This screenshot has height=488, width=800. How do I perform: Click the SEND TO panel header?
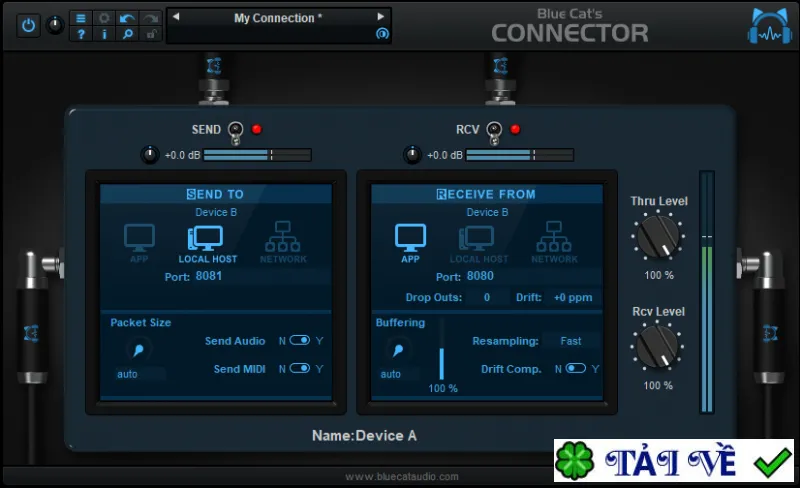216,194
